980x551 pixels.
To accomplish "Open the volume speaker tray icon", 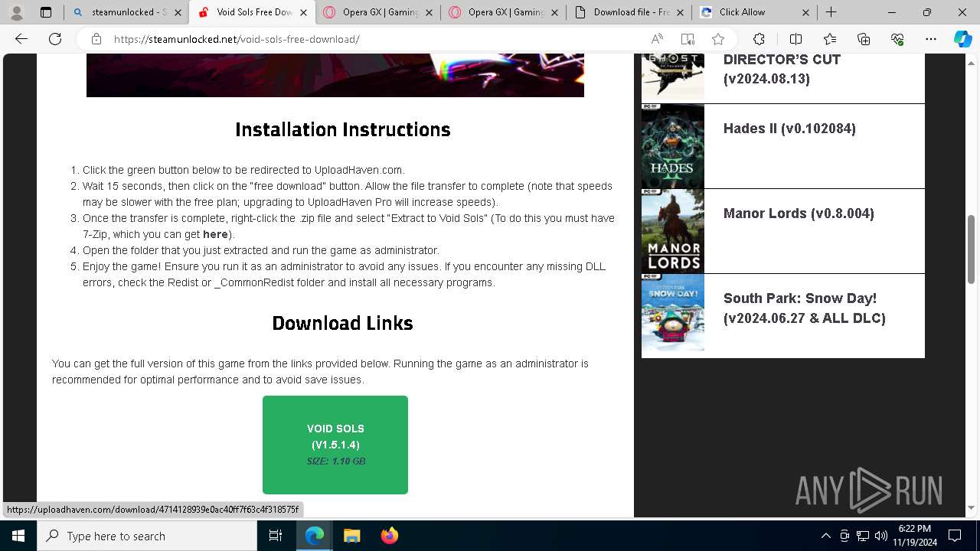I will pos(881,536).
